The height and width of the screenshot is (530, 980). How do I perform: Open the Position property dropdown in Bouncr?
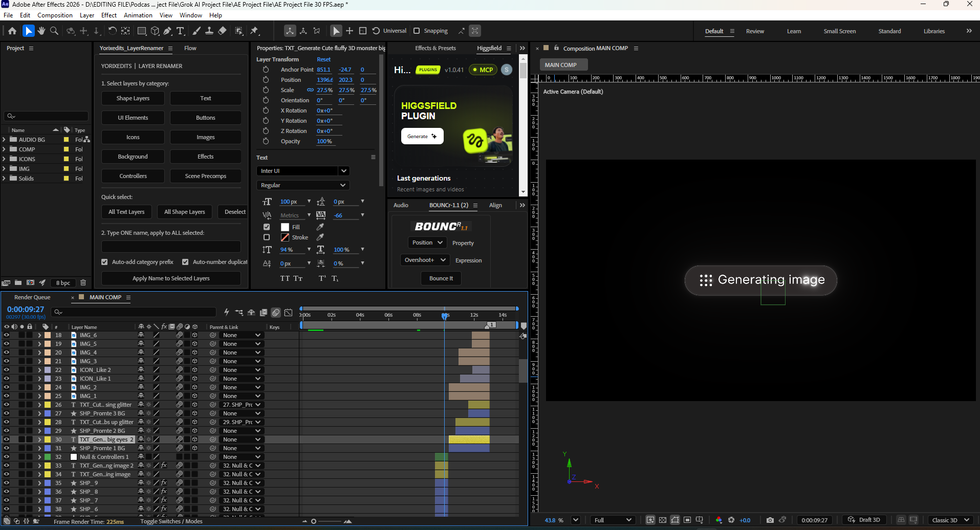coord(427,242)
